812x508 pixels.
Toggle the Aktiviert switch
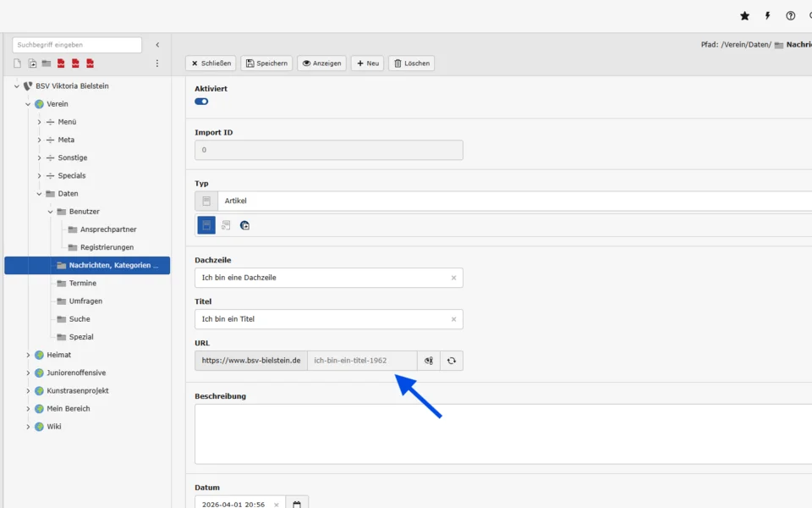click(x=201, y=102)
